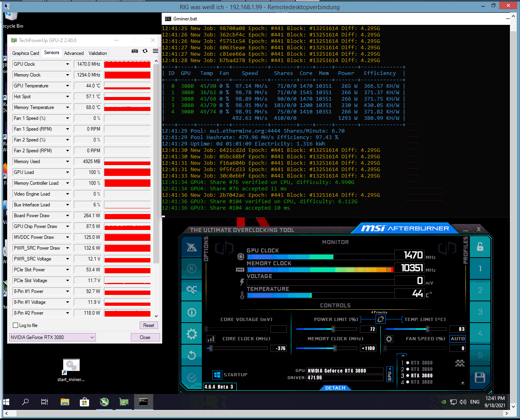Viewport: 520px width, 420px height.
Task: Switch to the Validation tab
Action: (x=97, y=53)
